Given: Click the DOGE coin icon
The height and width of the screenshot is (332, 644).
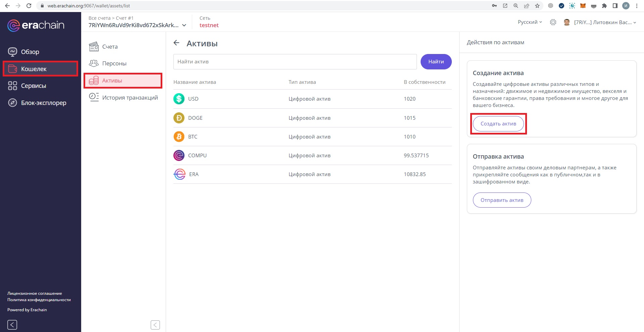Looking at the screenshot, I should (x=179, y=118).
